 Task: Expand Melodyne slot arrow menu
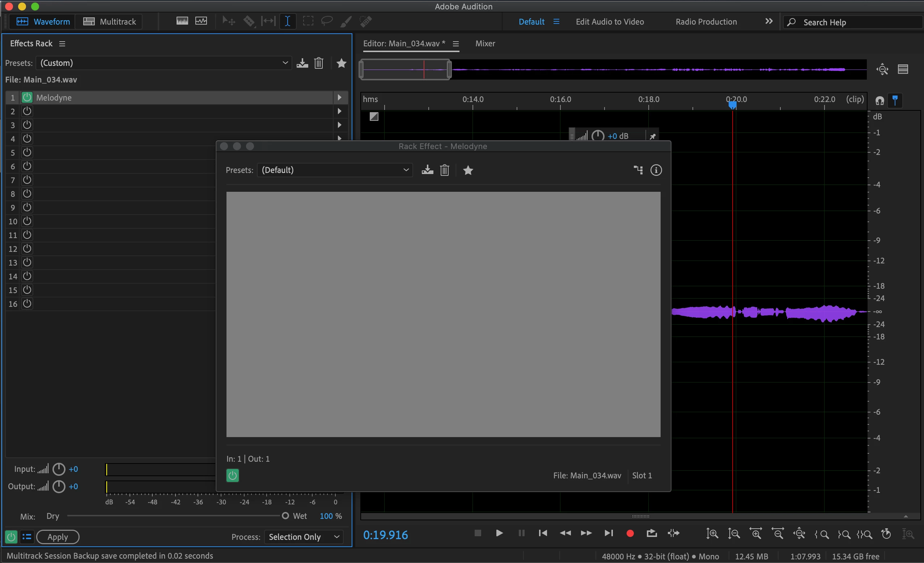click(x=339, y=98)
